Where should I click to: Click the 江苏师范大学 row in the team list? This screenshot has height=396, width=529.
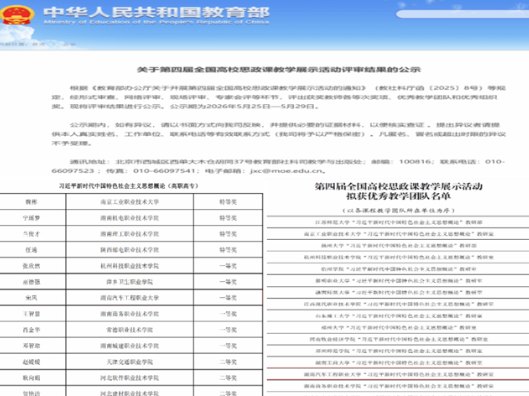[x=398, y=222]
